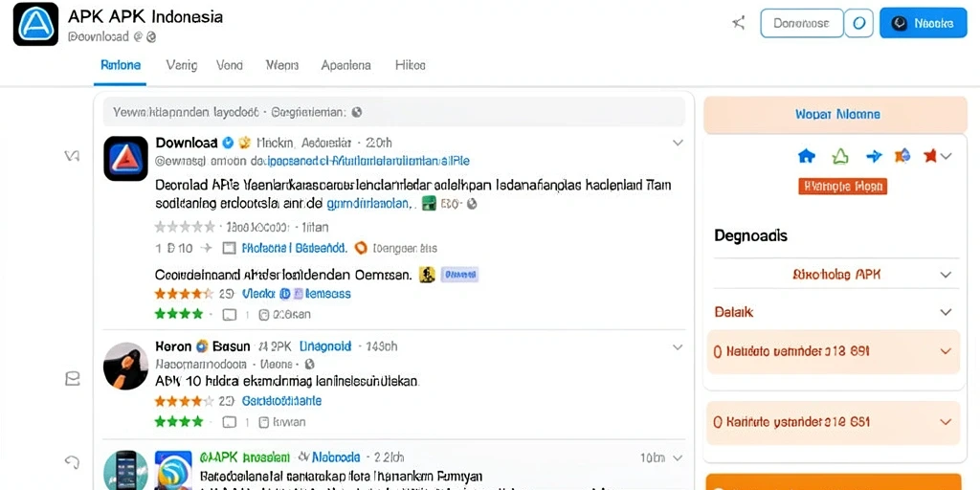
Task: Click the share icon beside Dononose button
Action: 739,24
